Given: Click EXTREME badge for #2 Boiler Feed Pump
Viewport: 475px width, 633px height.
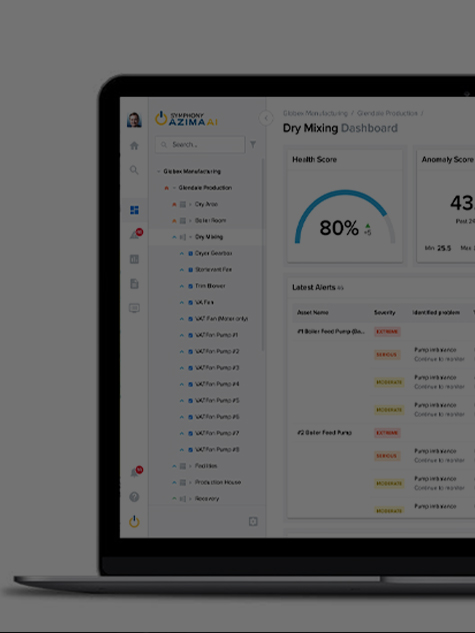Looking at the screenshot, I should coord(387,433).
